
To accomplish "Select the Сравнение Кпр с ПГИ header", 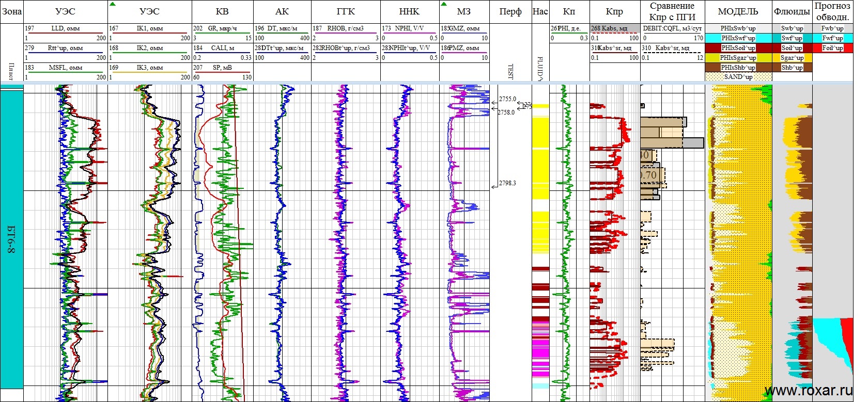I will (x=672, y=11).
